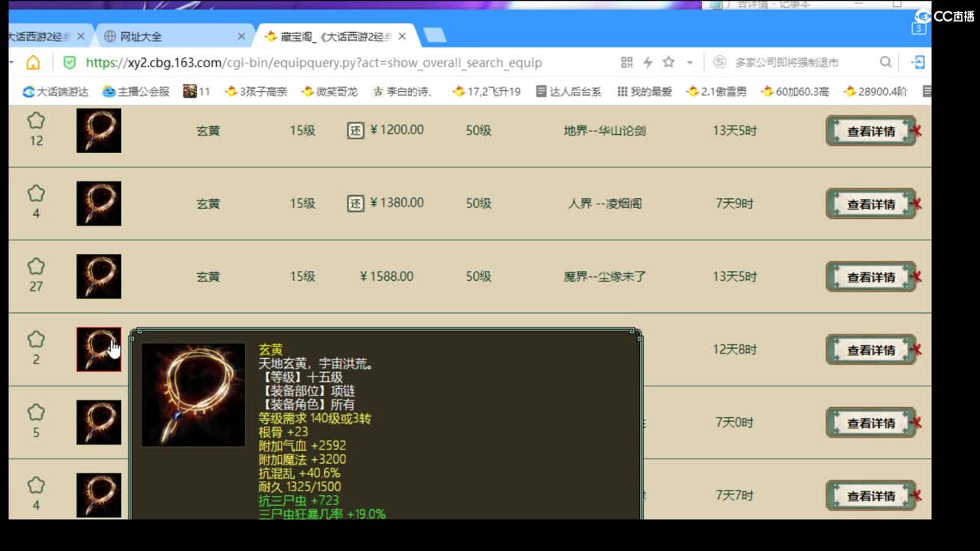
Task: Click price ¥1588.00
Action: tap(387, 276)
